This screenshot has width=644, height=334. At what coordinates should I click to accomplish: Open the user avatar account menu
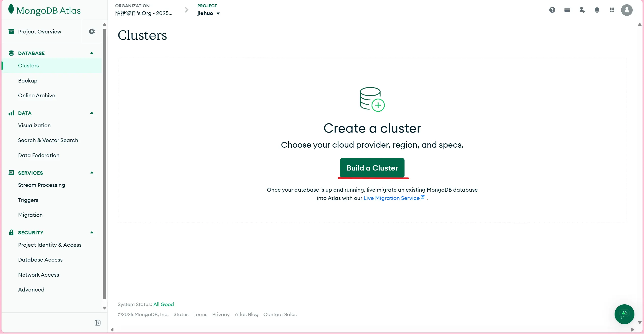point(627,10)
